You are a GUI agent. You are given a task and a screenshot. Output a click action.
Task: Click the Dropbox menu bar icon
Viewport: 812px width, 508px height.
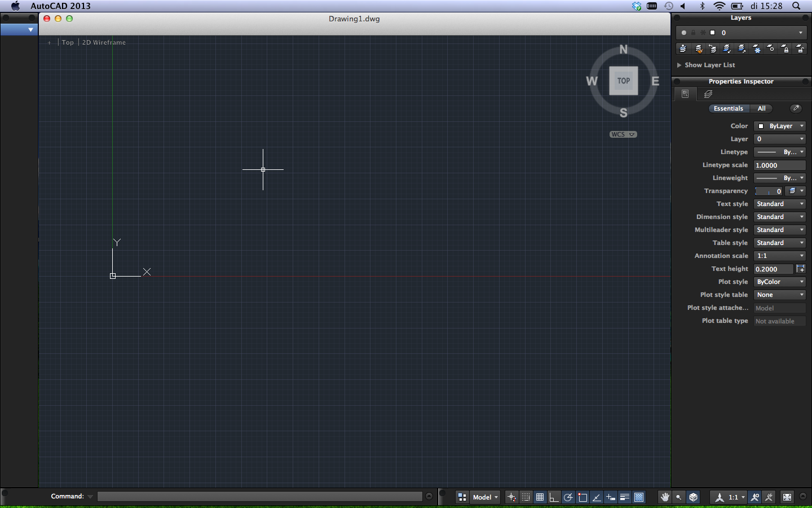point(637,6)
